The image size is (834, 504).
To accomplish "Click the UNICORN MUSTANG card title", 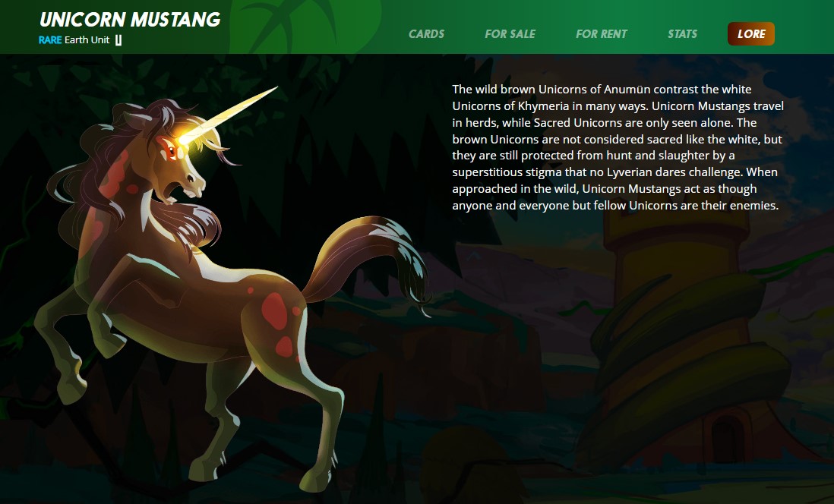I will [130, 20].
